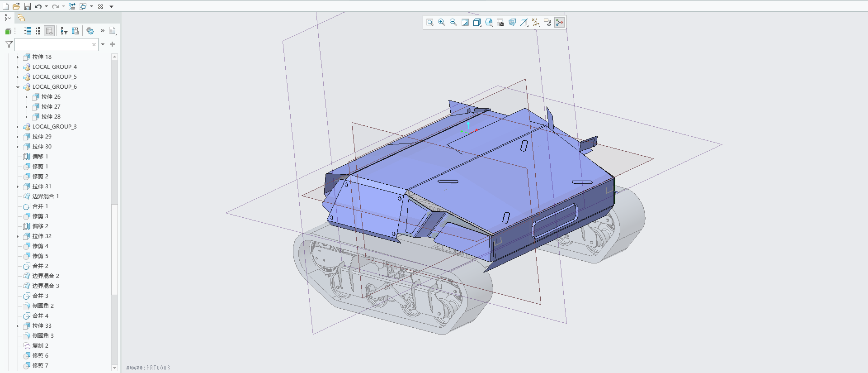
Task: Toggle perspective view
Action: [x=512, y=22]
